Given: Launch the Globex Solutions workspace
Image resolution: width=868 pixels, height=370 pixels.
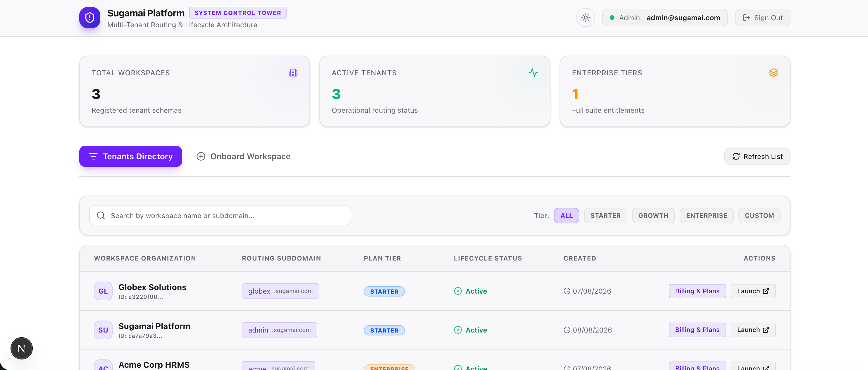Looking at the screenshot, I should 753,291.
